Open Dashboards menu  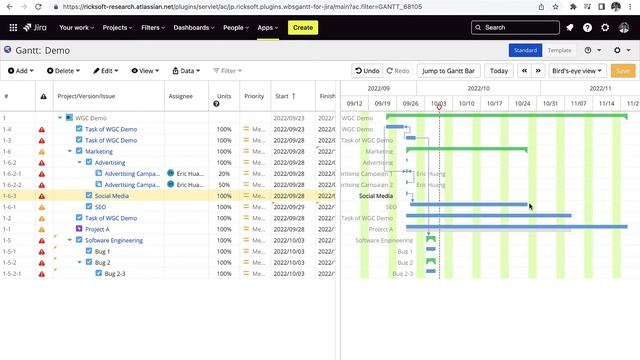click(x=194, y=27)
